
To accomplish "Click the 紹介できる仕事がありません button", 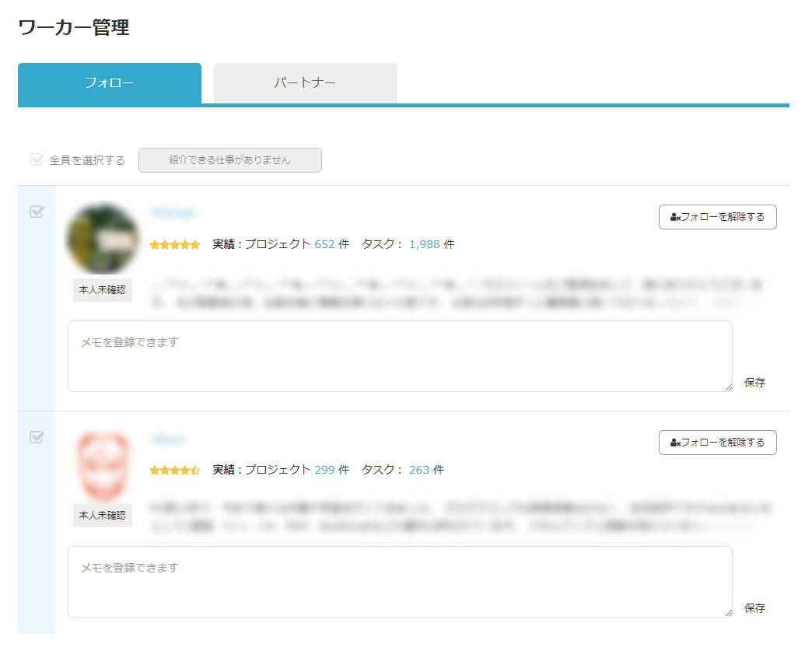I will point(230,160).
